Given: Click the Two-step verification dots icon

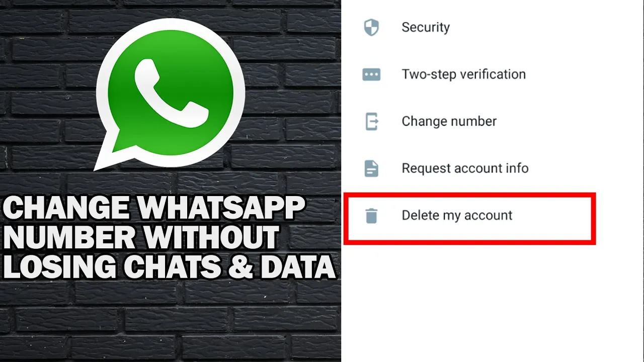Looking at the screenshot, I should coord(371,74).
